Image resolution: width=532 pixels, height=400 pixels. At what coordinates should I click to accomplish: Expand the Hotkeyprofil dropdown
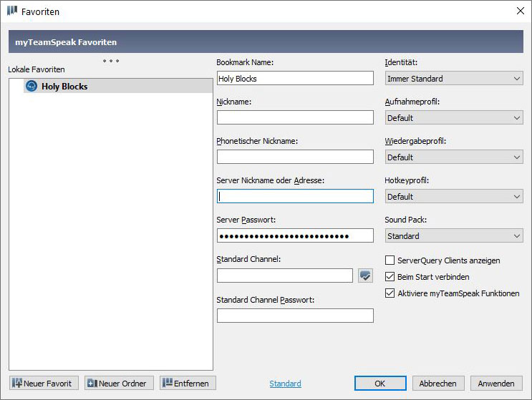click(x=454, y=197)
